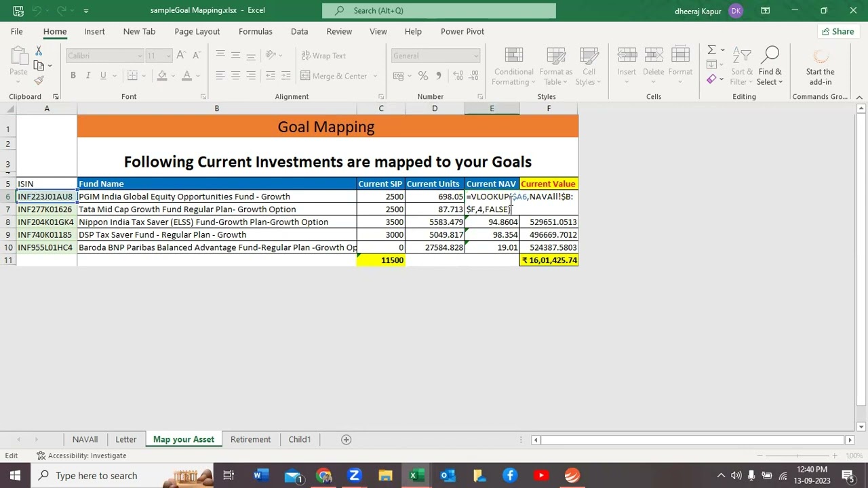Open Accounting Number Format icon
868x488 pixels.
coord(398,76)
